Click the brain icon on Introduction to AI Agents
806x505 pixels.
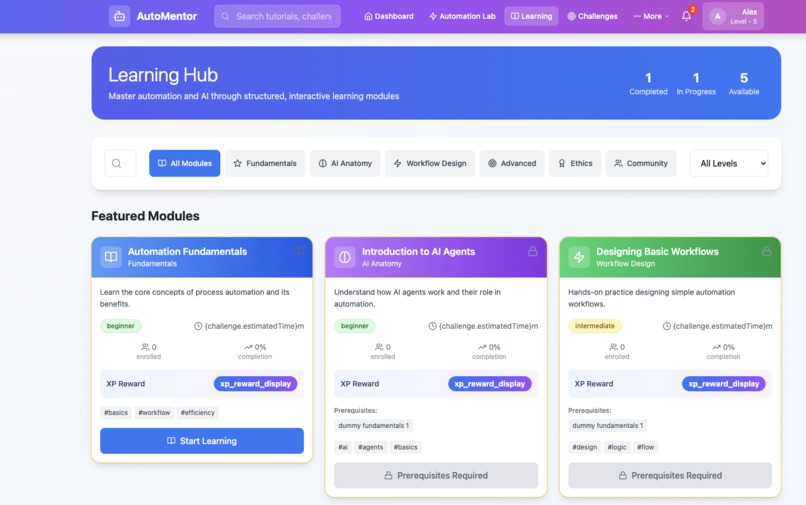[344, 257]
